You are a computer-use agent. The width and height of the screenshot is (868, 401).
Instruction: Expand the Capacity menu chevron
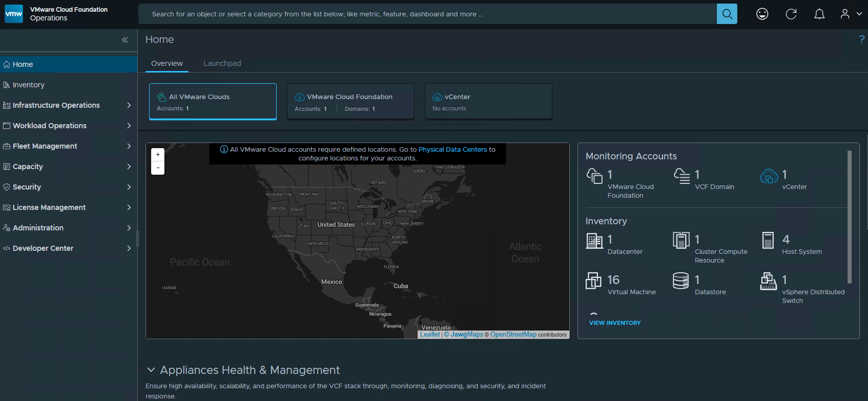click(x=129, y=167)
